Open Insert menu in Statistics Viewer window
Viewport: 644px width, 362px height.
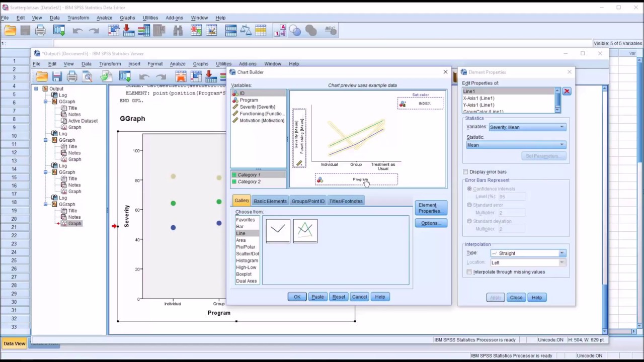134,64
